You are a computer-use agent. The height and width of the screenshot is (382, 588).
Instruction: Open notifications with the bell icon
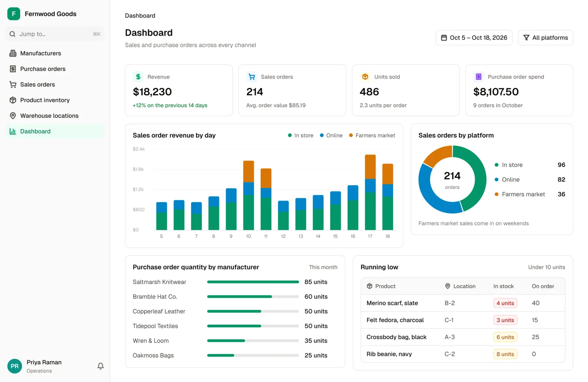click(100, 366)
